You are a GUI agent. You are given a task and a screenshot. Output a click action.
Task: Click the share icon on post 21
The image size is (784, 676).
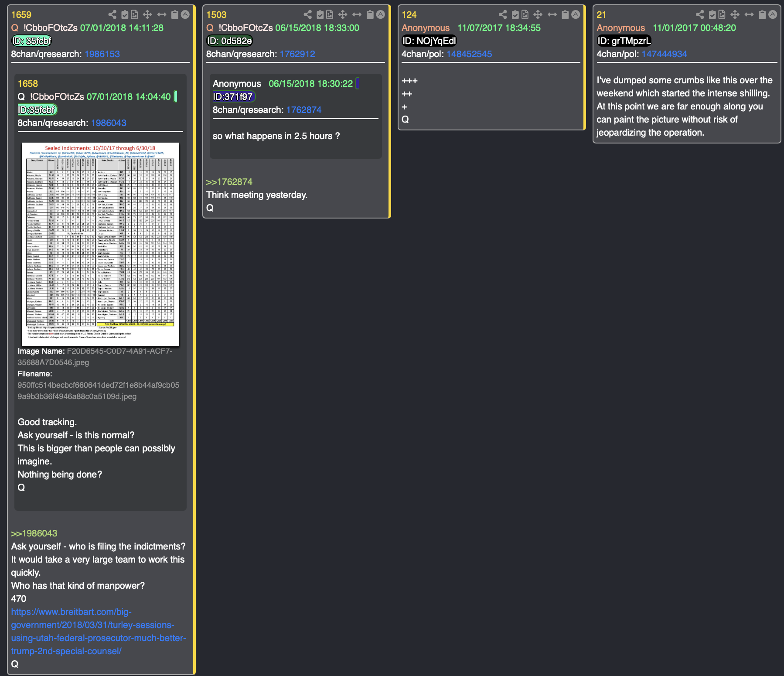pyautogui.click(x=700, y=15)
